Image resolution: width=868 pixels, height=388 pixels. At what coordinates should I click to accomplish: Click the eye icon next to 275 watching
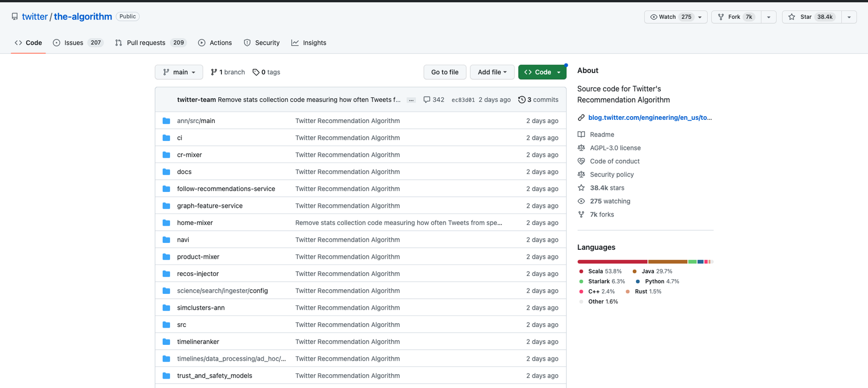coord(581,201)
